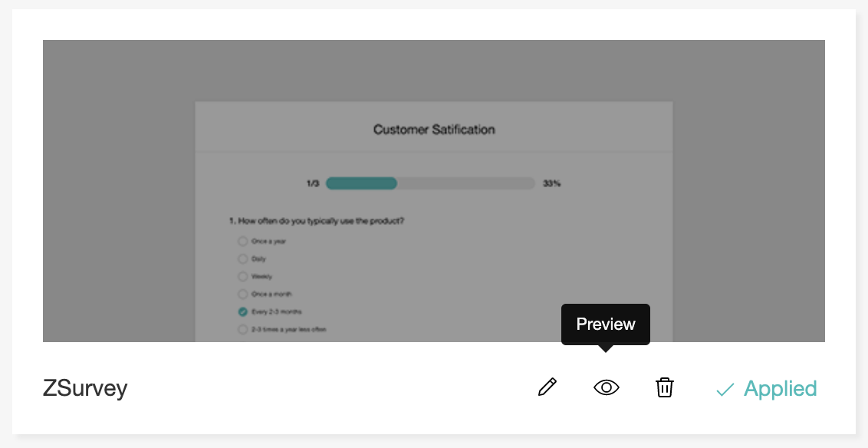The width and height of the screenshot is (868, 448).
Task: Click the checkmark icon beside Applied
Action: point(725,390)
